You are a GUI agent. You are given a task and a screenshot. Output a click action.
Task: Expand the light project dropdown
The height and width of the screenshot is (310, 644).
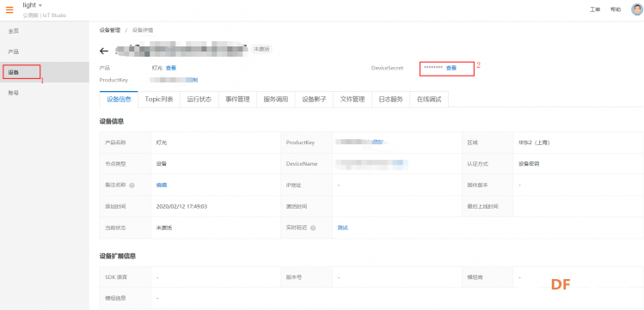[33, 5]
